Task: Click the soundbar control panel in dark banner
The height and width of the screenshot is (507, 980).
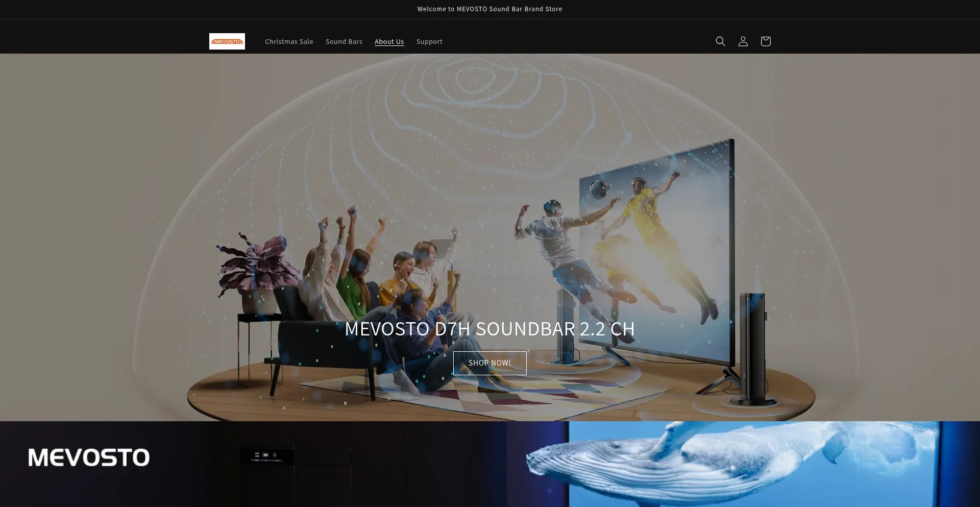Action: click(266, 455)
